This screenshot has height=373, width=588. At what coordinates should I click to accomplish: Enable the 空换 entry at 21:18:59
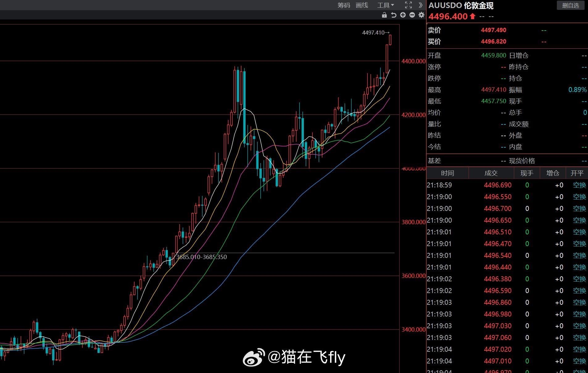coord(580,185)
